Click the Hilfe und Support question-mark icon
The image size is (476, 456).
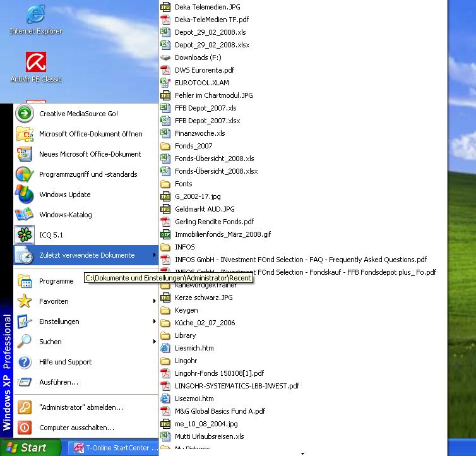point(25,362)
